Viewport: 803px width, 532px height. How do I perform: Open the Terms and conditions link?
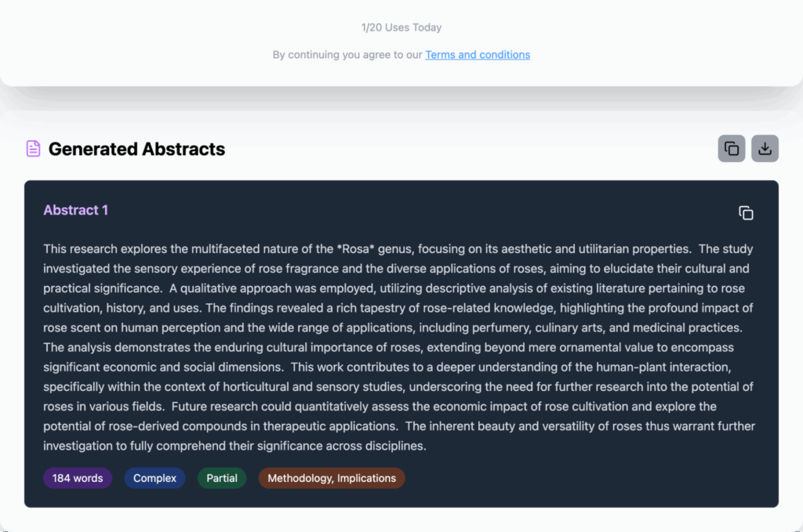(478, 55)
